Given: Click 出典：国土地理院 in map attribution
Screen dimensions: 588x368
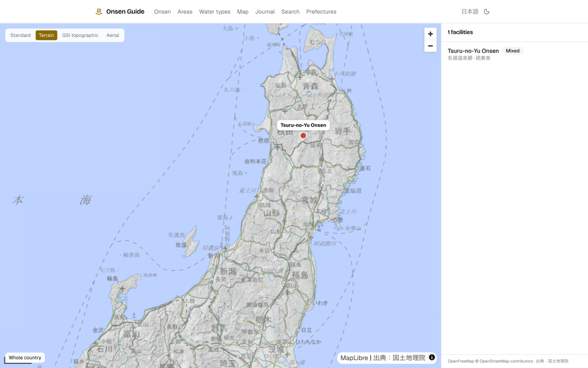Looking at the screenshot, I should coord(399,358).
